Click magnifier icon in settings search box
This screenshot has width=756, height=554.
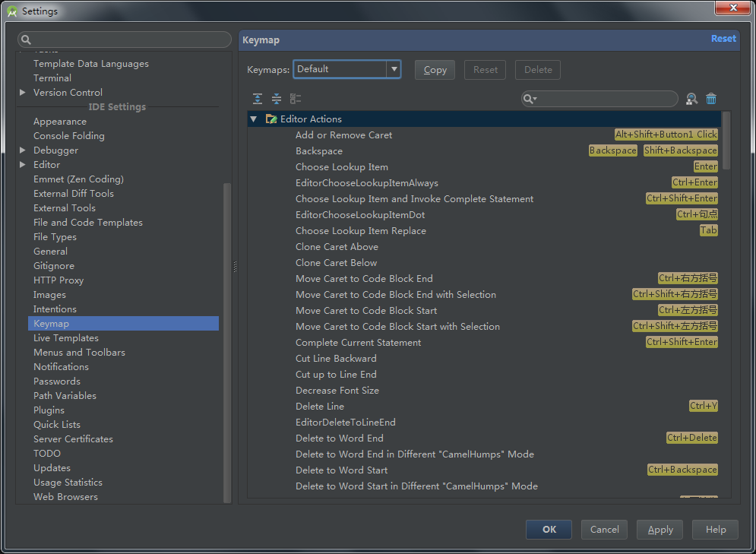(27, 40)
